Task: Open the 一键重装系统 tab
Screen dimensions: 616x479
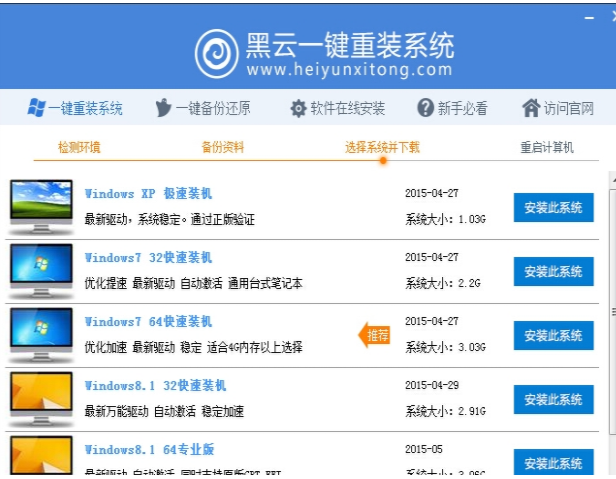Action: 75,108
